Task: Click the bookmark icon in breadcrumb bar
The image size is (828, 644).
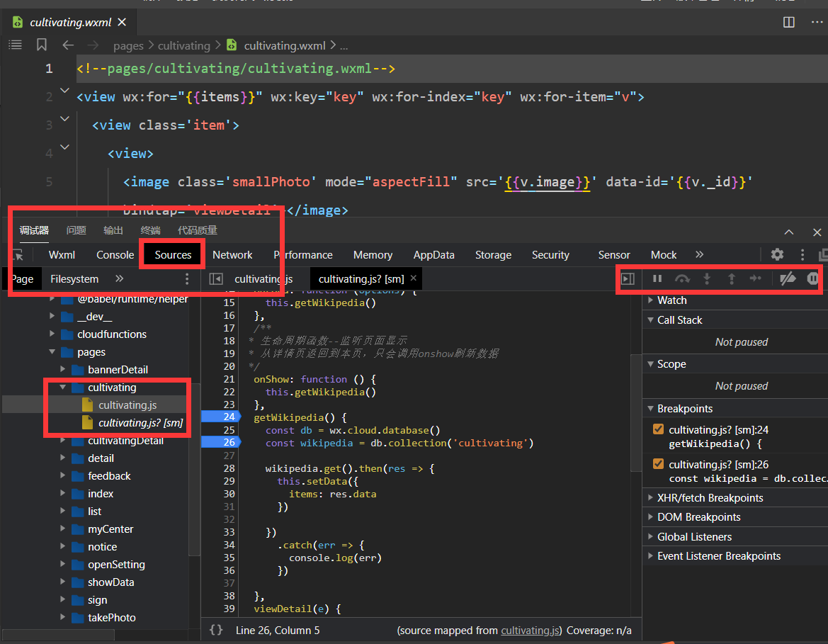Action: pos(42,45)
